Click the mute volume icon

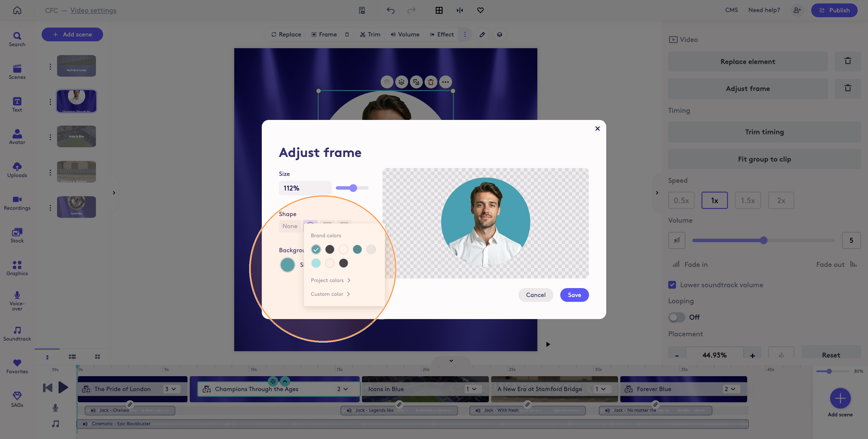tap(677, 240)
